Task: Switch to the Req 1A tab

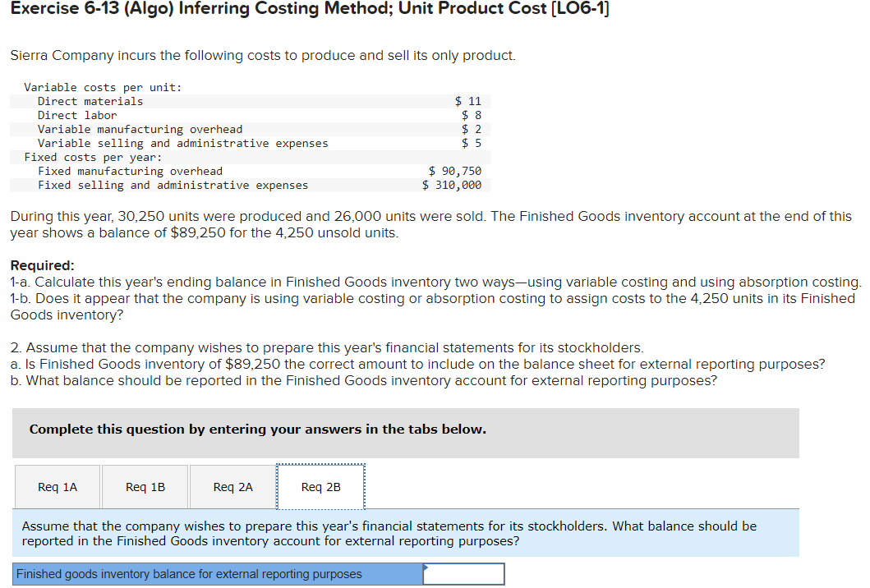Action: 57,486
